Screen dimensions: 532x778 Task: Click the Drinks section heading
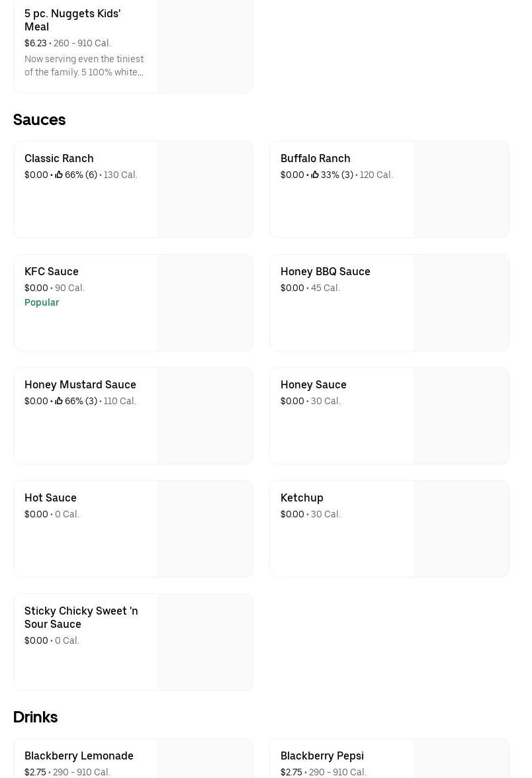click(35, 717)
